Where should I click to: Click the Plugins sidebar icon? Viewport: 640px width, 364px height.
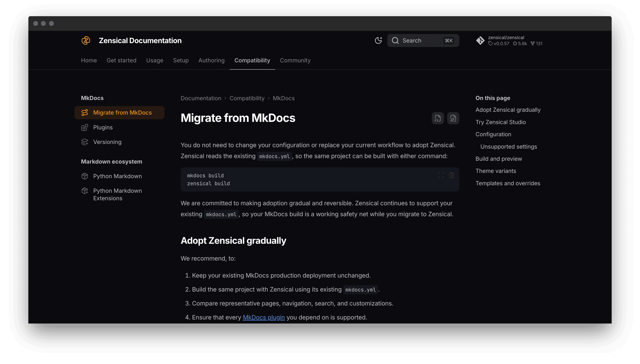84,128
